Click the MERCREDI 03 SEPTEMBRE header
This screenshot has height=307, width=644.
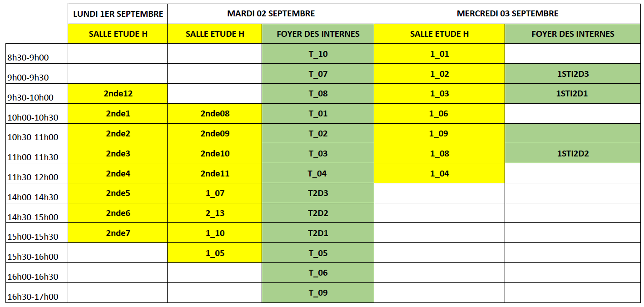point(507,14)
